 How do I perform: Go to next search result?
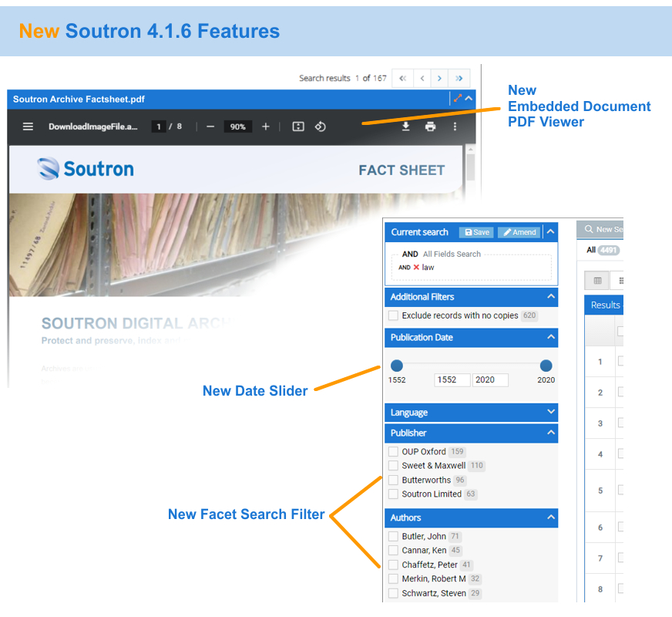click(439, 78)
